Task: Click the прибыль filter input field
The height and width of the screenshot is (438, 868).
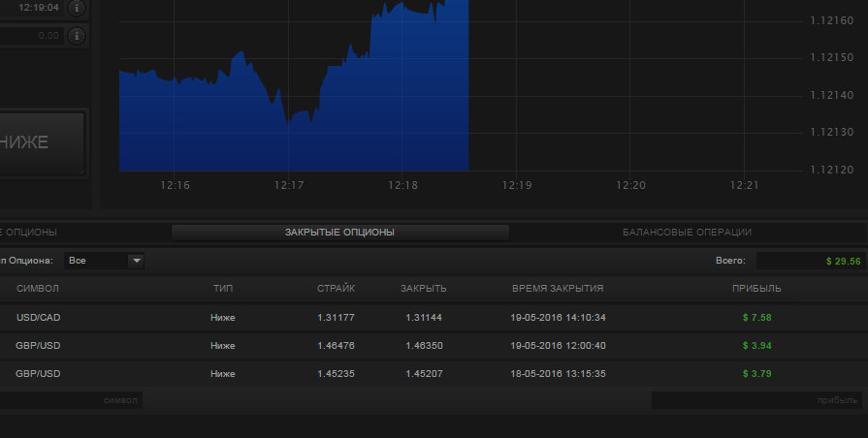Action: pyautogui.click(x=756, y=400)
